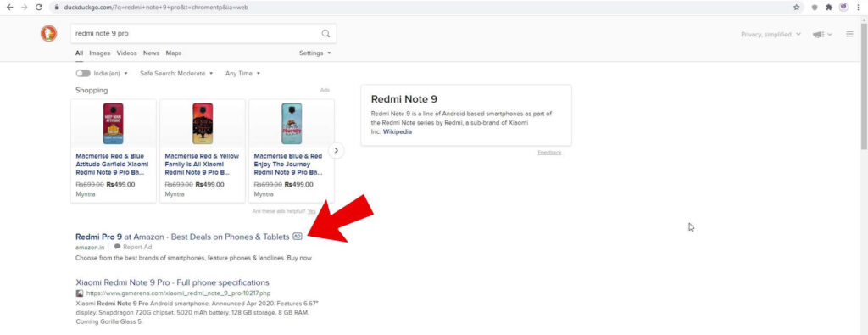Go back using the browser back arrow
The image size is (868, 335).
tap(9, 7)
